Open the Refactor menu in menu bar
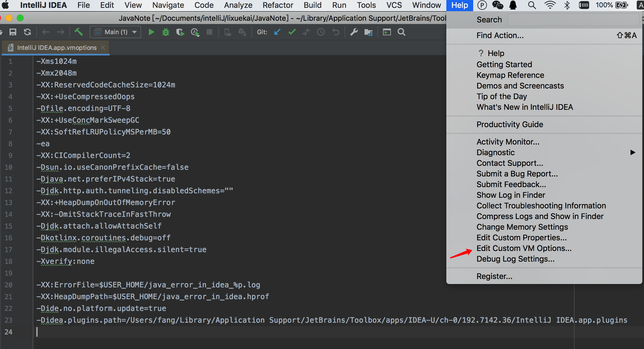This screenshot has height=349, width=644. pyautogui.click(x=278, y=5)
